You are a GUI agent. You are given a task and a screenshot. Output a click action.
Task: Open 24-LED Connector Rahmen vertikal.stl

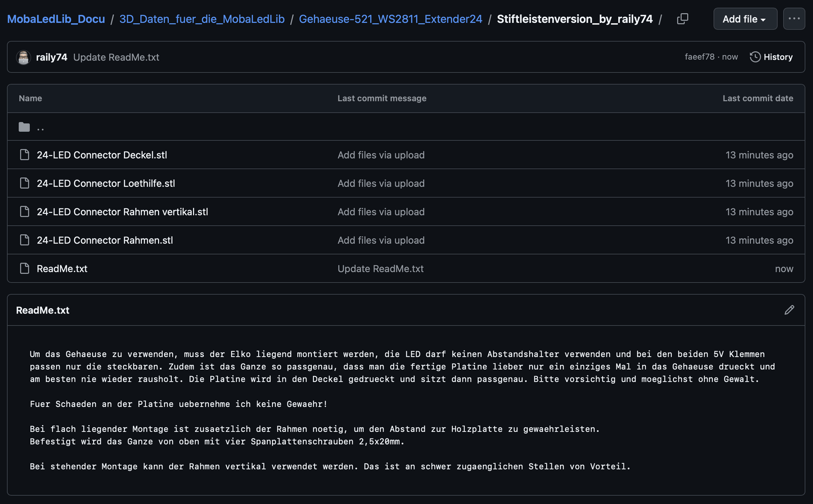122,212
